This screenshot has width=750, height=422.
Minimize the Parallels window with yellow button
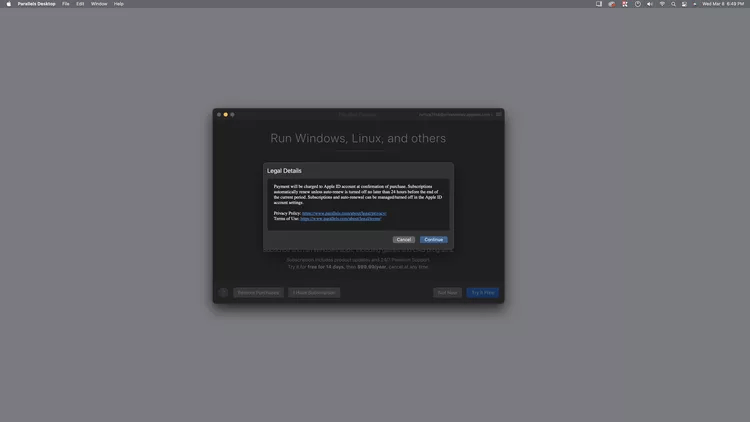tap(226, 114)
